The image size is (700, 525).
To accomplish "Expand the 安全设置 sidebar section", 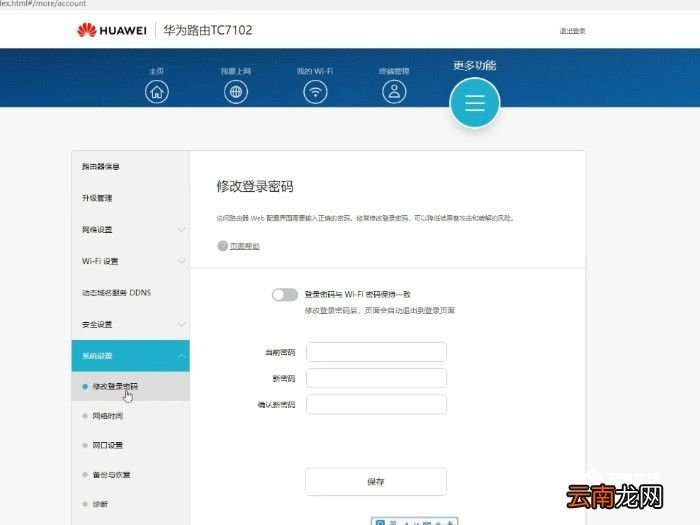I will coord(130,325).
